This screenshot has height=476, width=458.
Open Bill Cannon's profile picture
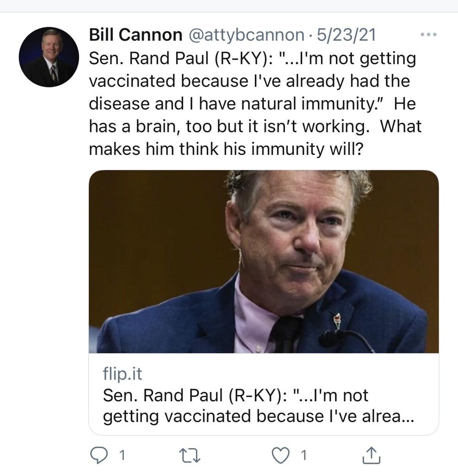click(x=49, y=57)
